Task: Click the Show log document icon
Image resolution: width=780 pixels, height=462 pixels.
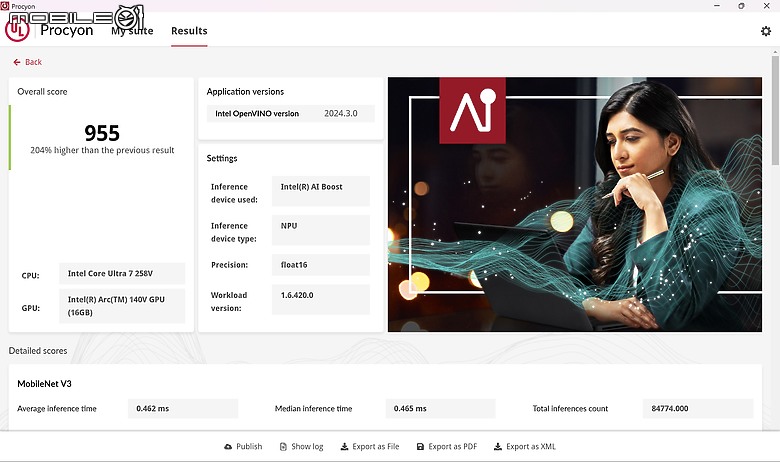Action: pos(283,447)
